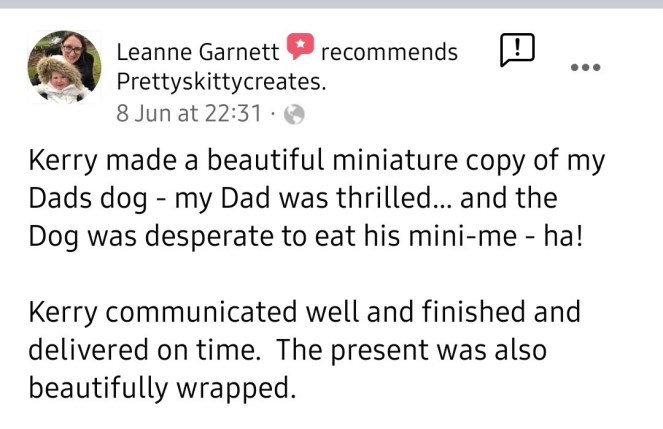663x429 pixels.
Task: Click the Leanne Garnett name link
Action: 199,52
